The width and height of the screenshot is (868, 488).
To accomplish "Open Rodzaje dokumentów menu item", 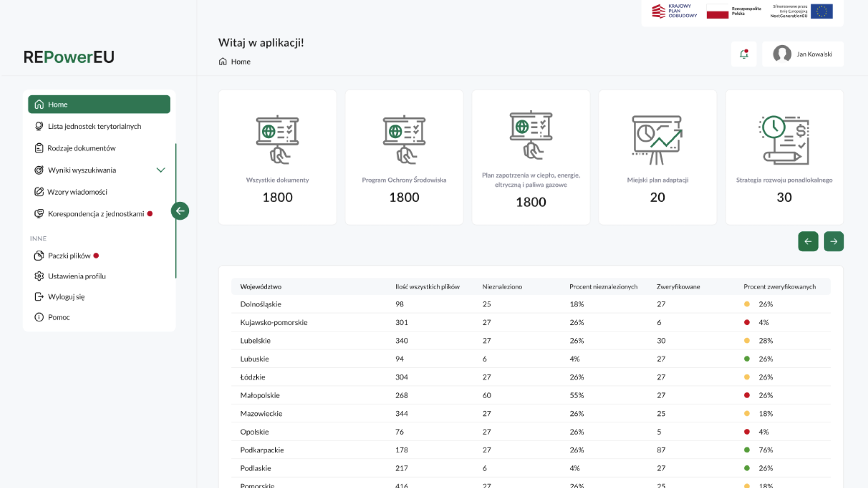I will tap(81, 148).
